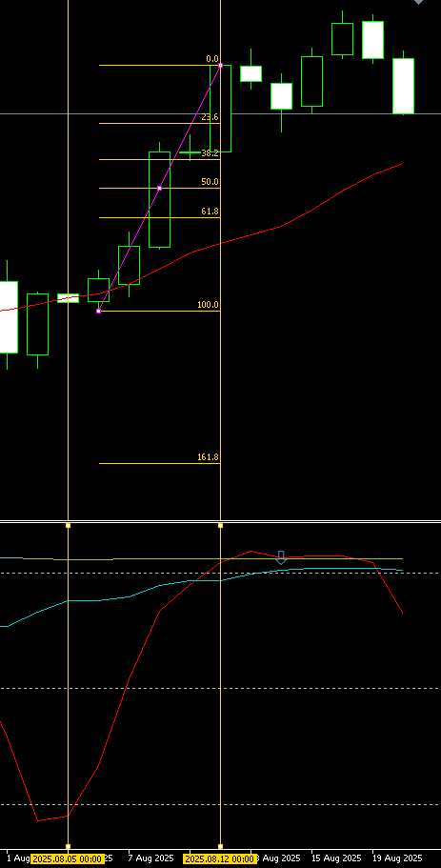The height and width of the screenshot is (868, 441).
Task: Click the 2025.08.12 00:00 date label
Action: point(220,859)
